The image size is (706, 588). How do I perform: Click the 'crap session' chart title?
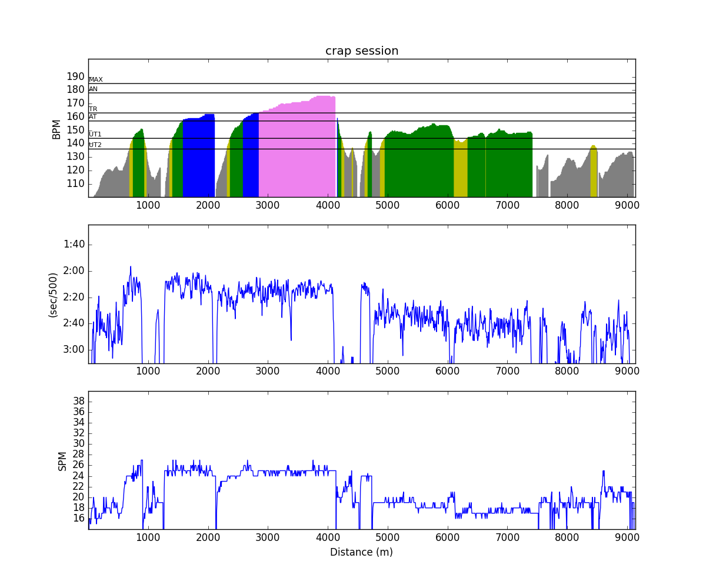[x=362, y=51]
